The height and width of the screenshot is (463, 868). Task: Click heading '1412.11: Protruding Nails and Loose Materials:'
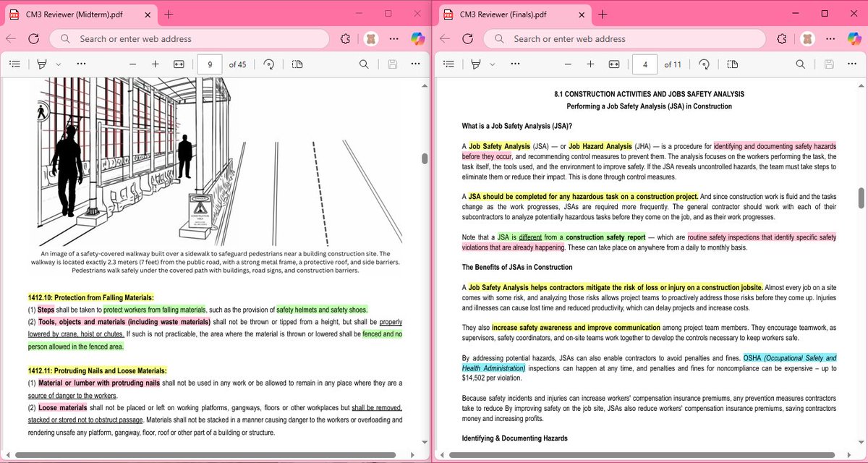[97, 370]
